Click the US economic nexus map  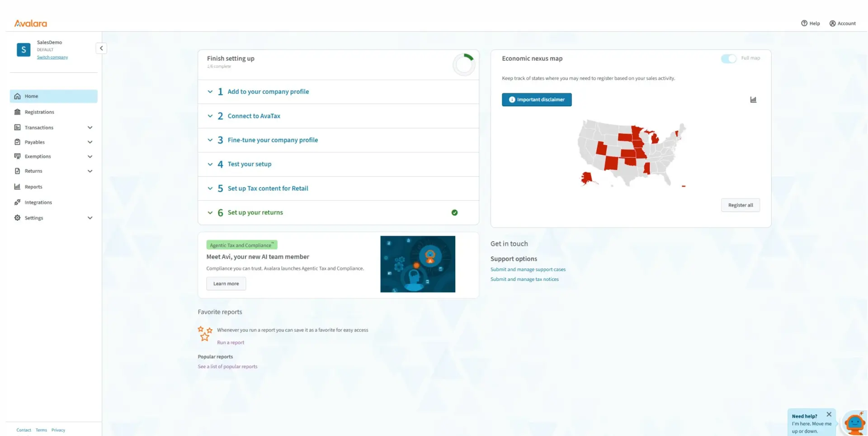(x=632, y=154)
